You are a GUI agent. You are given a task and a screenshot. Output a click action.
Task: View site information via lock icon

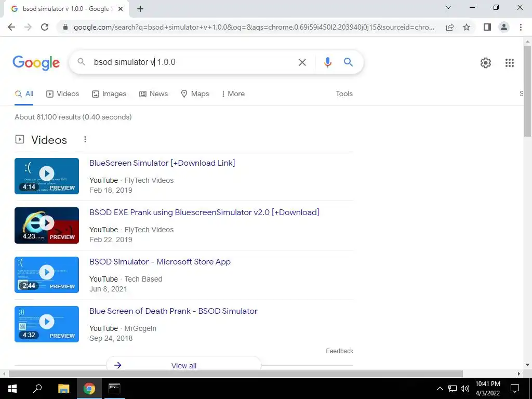(x=65, y=27)
